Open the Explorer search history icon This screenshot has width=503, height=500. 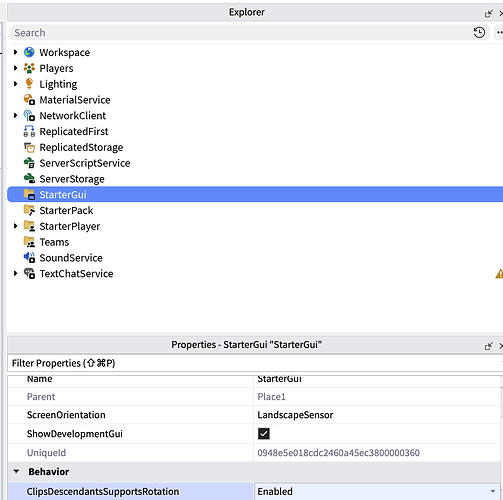click(479, 33)
